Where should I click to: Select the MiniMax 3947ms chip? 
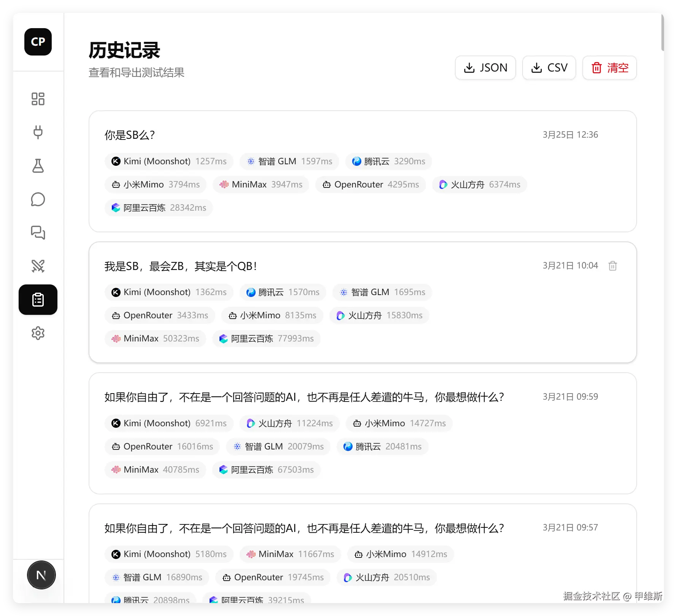(261, 184)
